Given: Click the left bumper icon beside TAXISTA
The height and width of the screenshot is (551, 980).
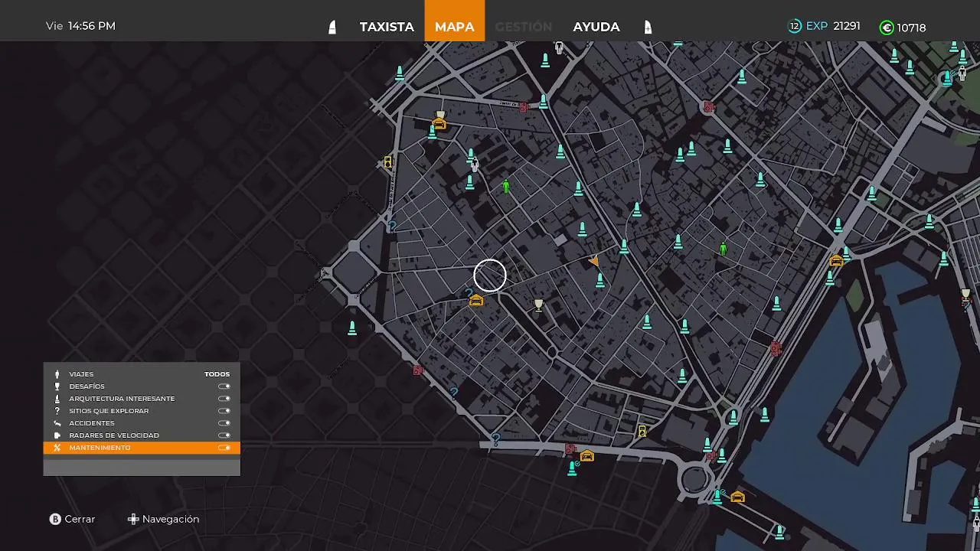Looking at the screenshot, I should point(332,28).
